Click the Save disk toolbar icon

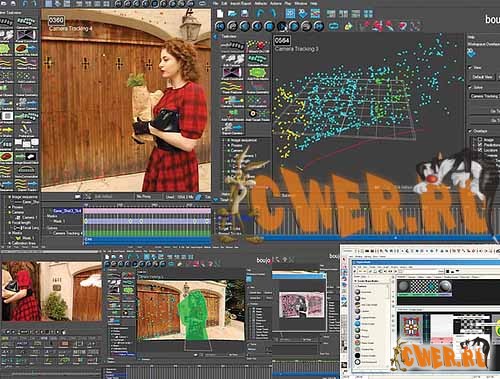click(x=245, y=14)
